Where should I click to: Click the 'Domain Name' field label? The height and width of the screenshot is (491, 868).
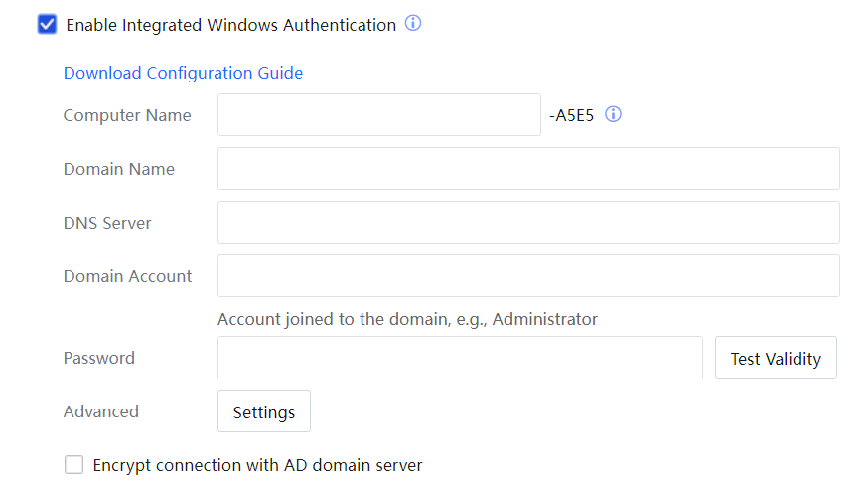pos(119,169)
